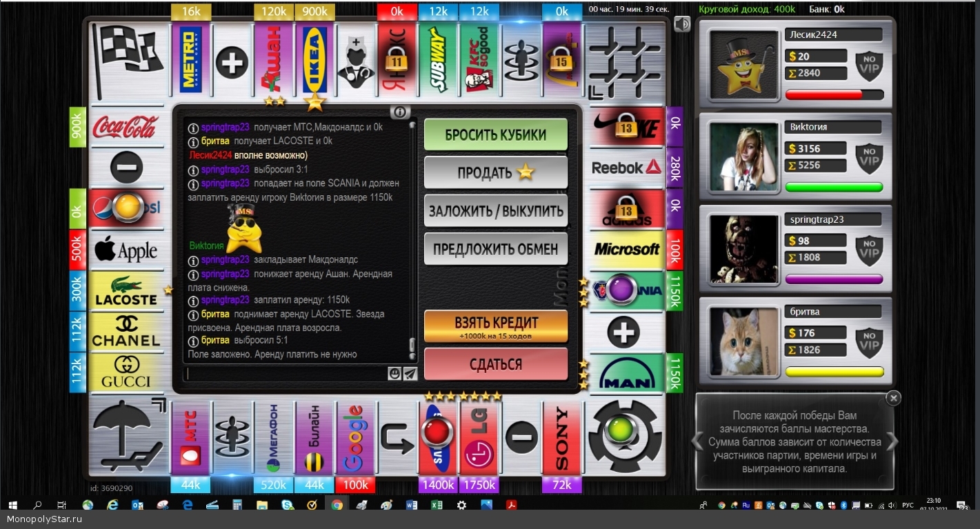
Task: Mute the game sound speaker icon
Action: pos(682,24)
